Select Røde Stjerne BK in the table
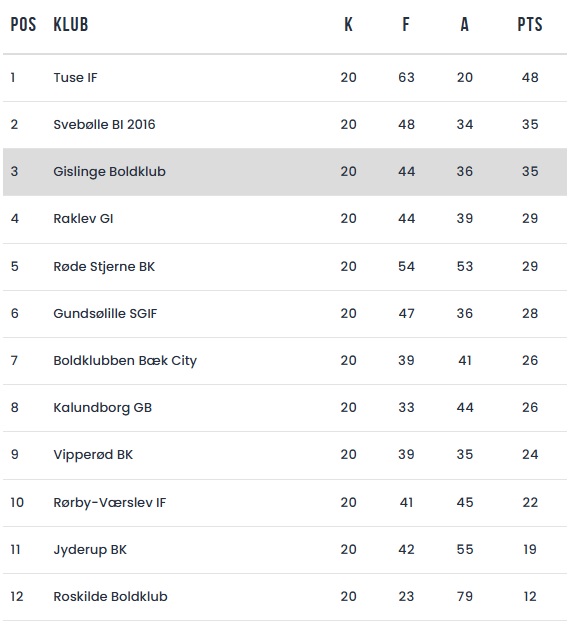The image size is (571, 625). [104, 266]
